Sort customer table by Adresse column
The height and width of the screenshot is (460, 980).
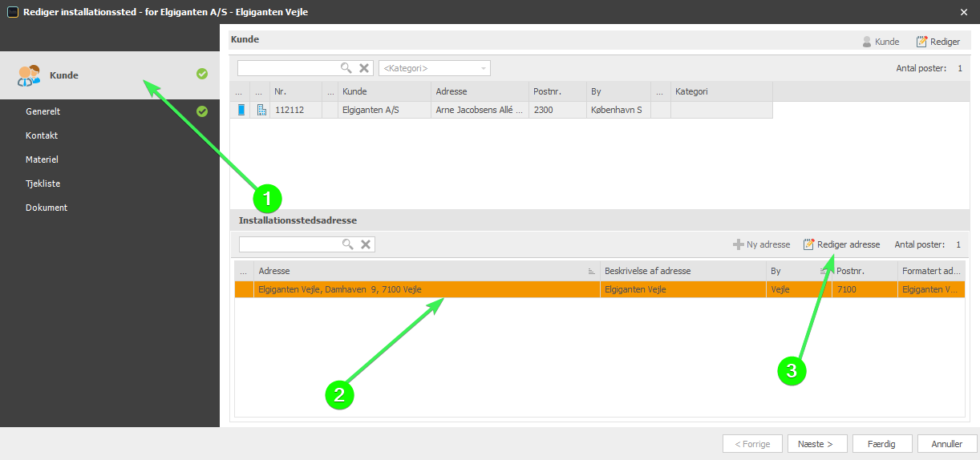pyautogui.click(x=480, y=91)
